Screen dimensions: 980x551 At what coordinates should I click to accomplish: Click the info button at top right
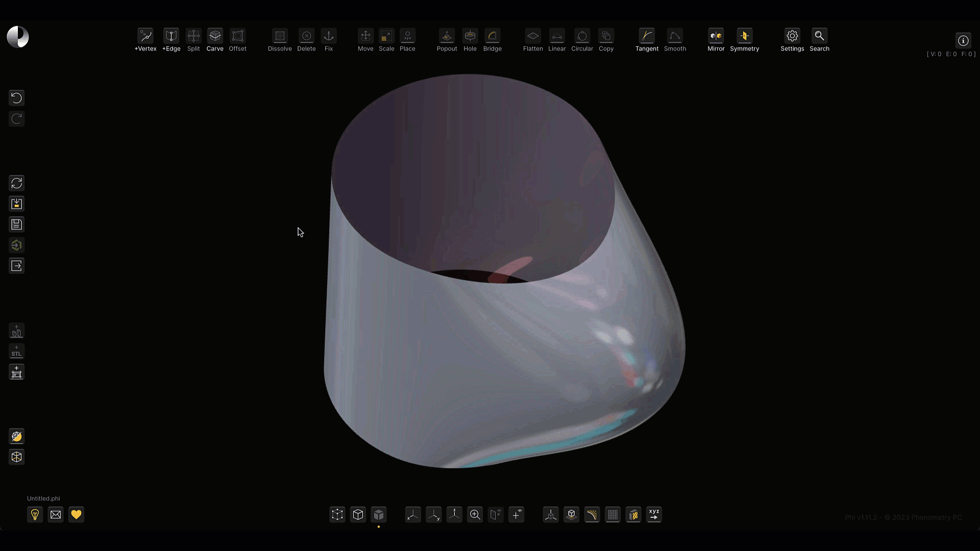pyautogui.click(x=963, y=41)
